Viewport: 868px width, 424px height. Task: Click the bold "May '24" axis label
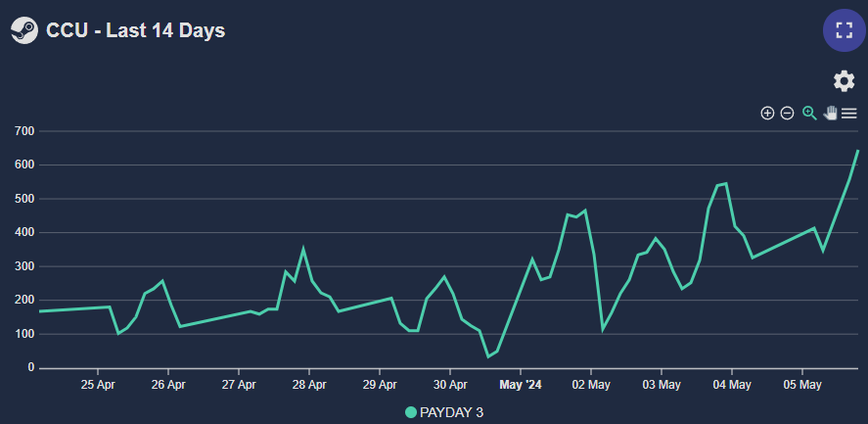521,384
